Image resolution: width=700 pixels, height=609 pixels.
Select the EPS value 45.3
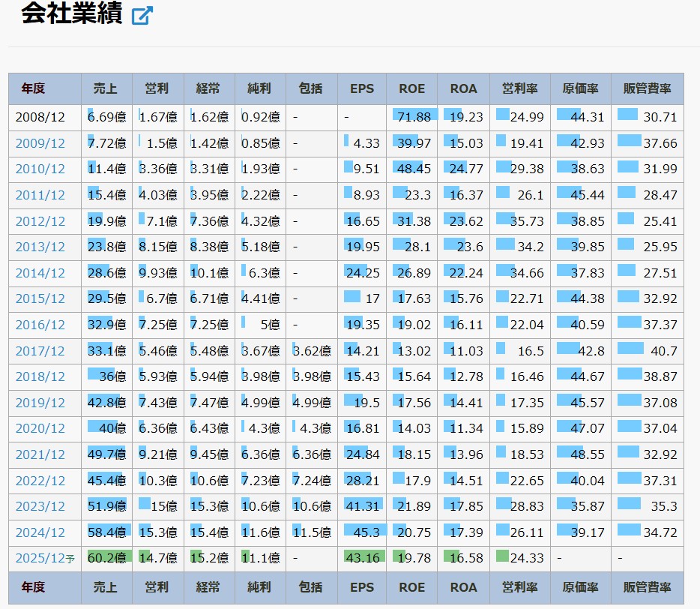coord(366,532)
